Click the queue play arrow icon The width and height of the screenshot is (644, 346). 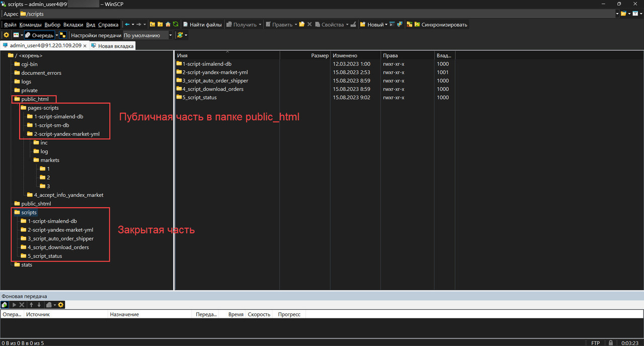tap(14, 305)
